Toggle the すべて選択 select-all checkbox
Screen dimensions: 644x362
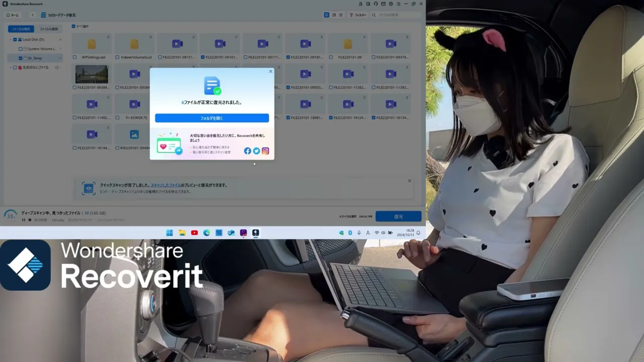73,26
